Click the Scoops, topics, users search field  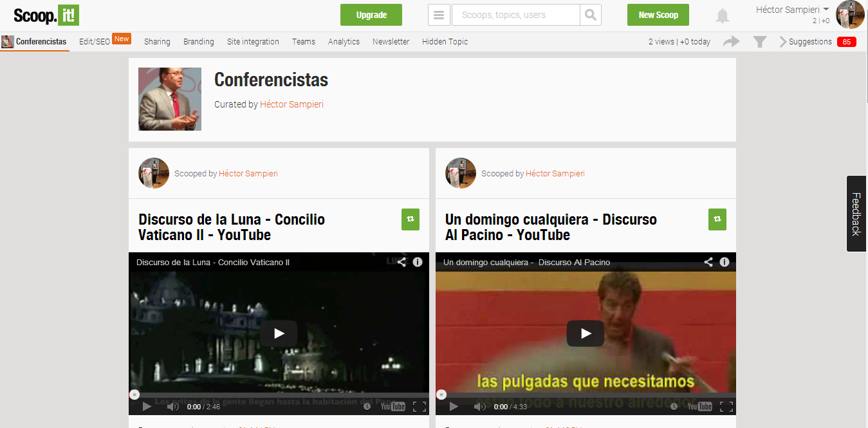coord(515,15)
